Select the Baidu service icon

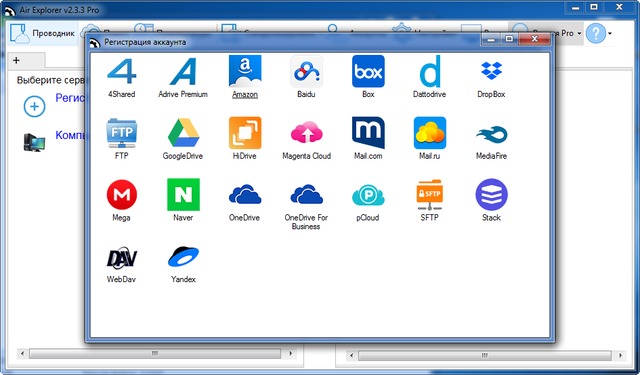coord(306,71)
